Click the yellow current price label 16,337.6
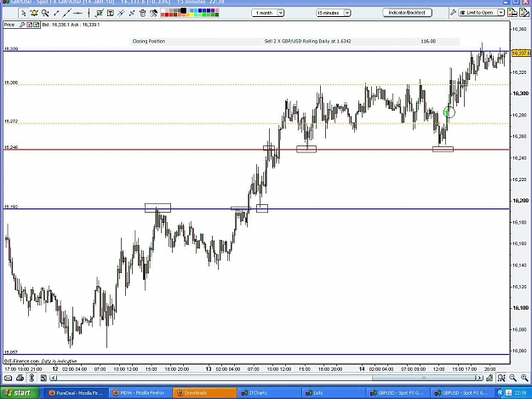Image resolution: width=532 pixels, height=399 pixels. coord(521,54)
